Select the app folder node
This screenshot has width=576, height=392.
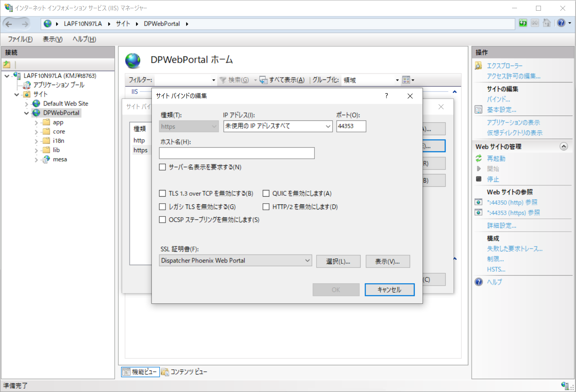[x=58, y=122]
